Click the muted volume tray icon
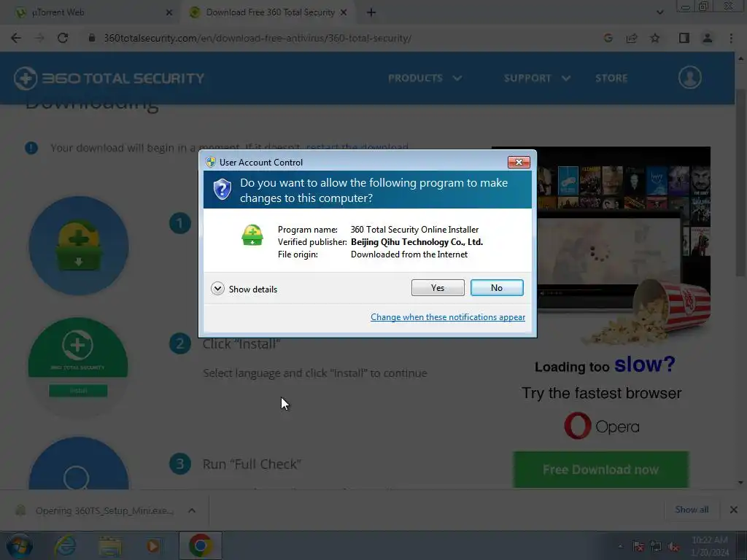 coord(673,547)
